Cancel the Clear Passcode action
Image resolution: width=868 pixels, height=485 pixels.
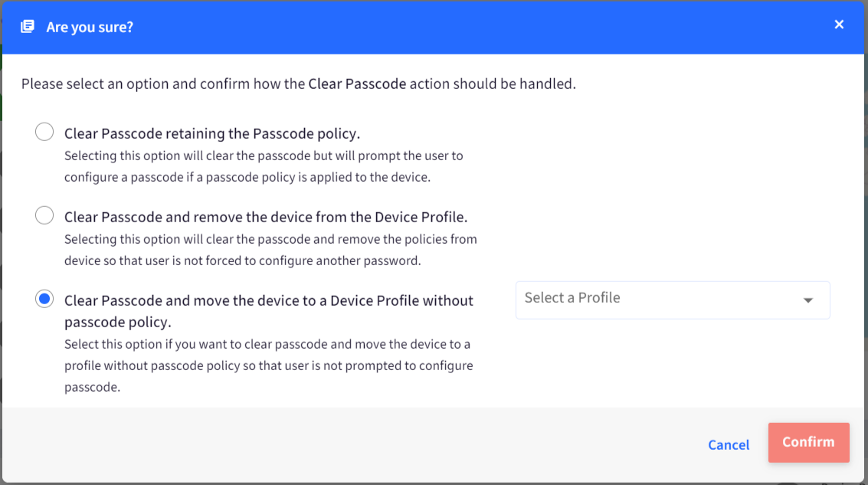click(729, 444)
